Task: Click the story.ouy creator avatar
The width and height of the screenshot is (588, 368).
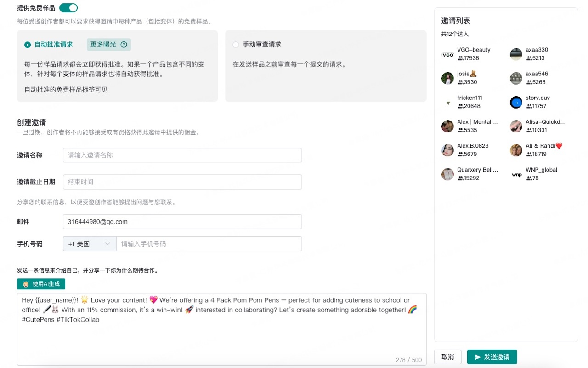Action: pyautogui.click(x=515, y=102)
